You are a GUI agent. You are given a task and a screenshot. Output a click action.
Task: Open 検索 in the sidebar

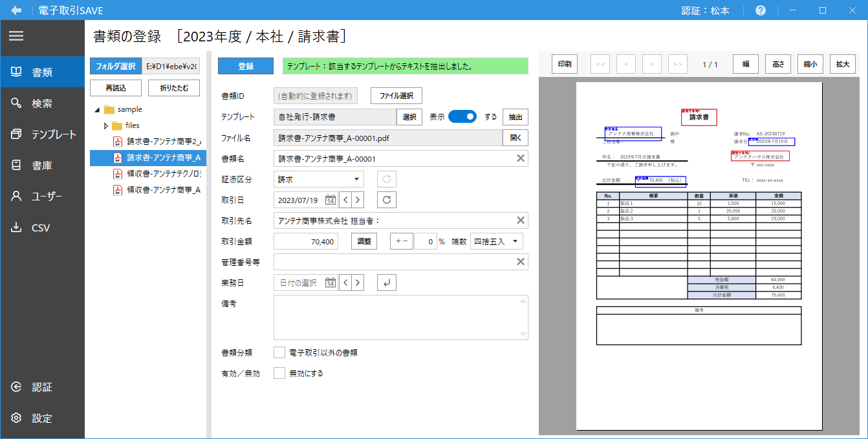(42, 103)
